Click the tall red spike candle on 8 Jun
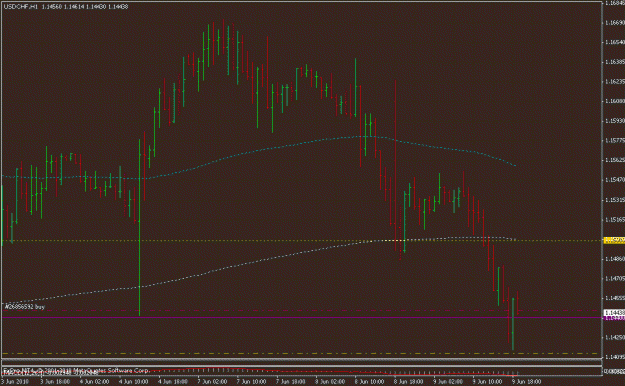Image resolution: width=625 pixels, height=386 pixels. [395, 165]
